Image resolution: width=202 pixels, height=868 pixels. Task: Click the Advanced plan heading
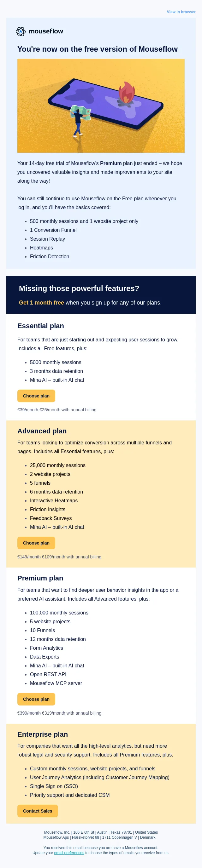(x=42, y=431)
